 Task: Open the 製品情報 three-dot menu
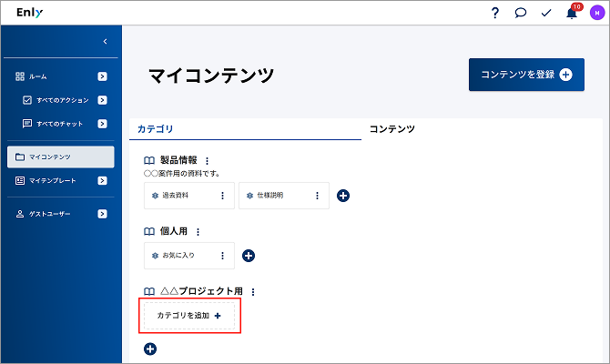(207, 160)
